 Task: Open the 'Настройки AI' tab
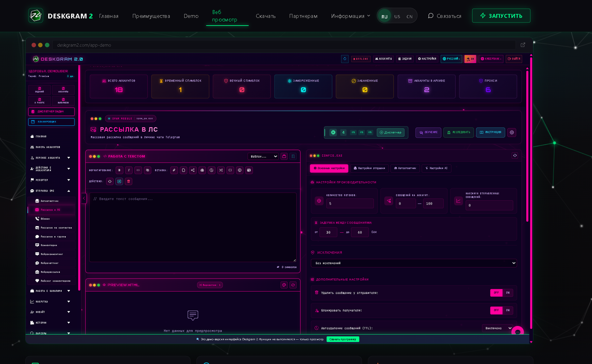pos(436,168)
